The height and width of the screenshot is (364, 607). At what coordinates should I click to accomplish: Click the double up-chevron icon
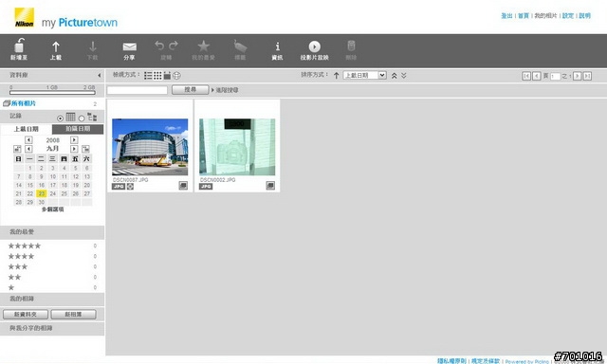coord(395,76)
